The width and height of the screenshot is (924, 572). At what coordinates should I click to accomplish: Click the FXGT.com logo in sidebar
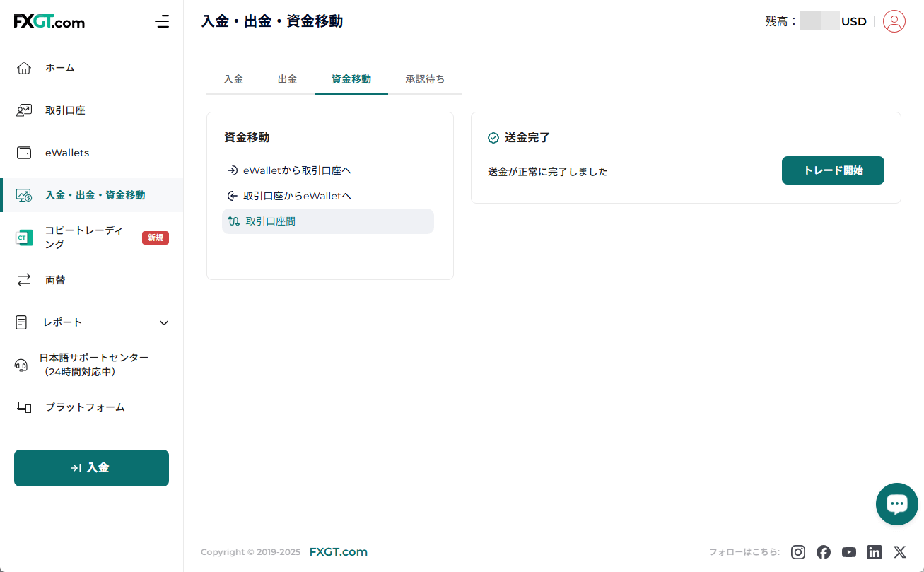pyautogui.click(x=49, y=21)
